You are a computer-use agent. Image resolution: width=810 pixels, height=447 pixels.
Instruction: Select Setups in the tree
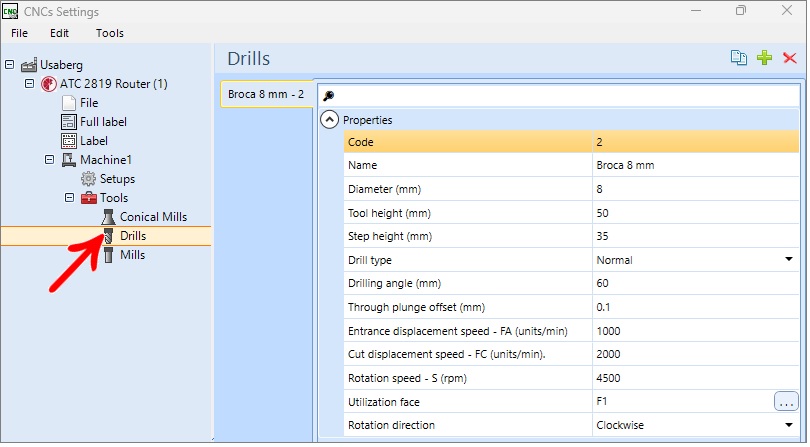117,179
